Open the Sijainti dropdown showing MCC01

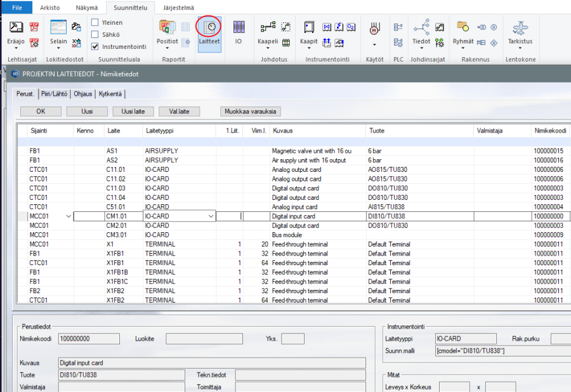(x=68, y=216)
